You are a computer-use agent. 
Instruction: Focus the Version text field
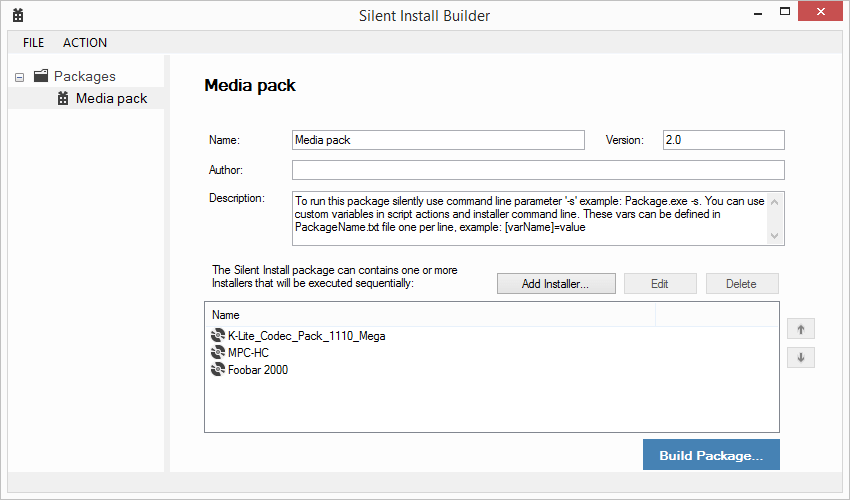click(723, 140)
